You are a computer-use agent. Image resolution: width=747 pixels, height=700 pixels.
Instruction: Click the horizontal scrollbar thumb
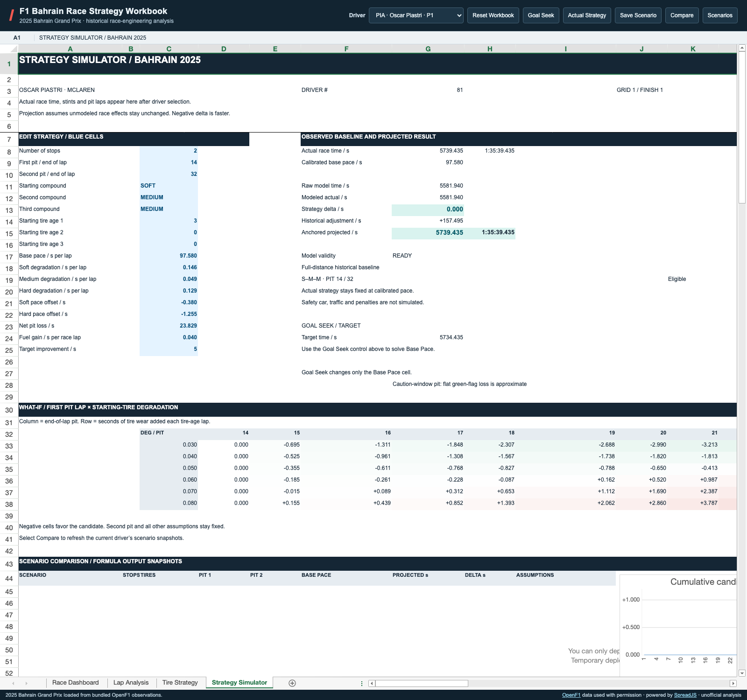422,683
